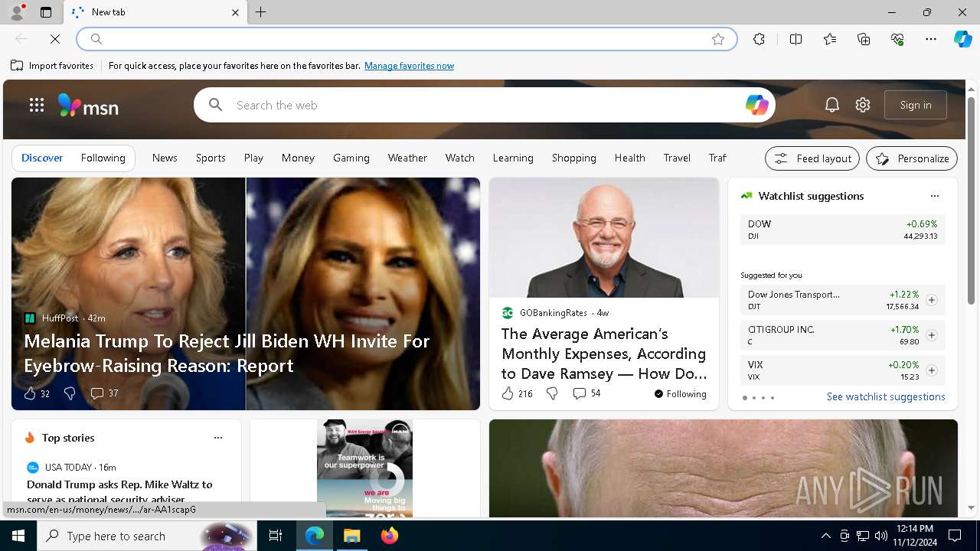Open Money category
The image size is (980, 551).
click(x=298, y=158)
